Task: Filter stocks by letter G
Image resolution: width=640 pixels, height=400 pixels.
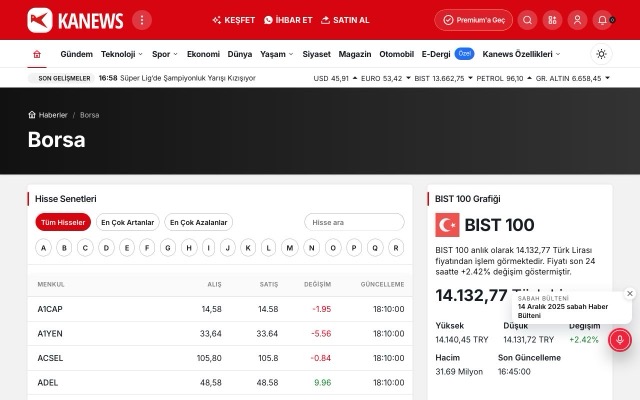Action: (168, 248)
